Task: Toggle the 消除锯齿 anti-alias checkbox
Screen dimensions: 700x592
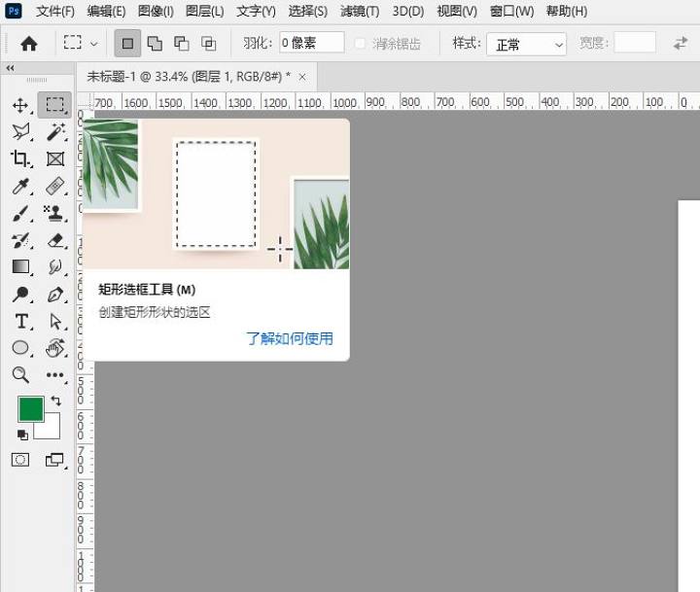Action: (x=360, y=44)
